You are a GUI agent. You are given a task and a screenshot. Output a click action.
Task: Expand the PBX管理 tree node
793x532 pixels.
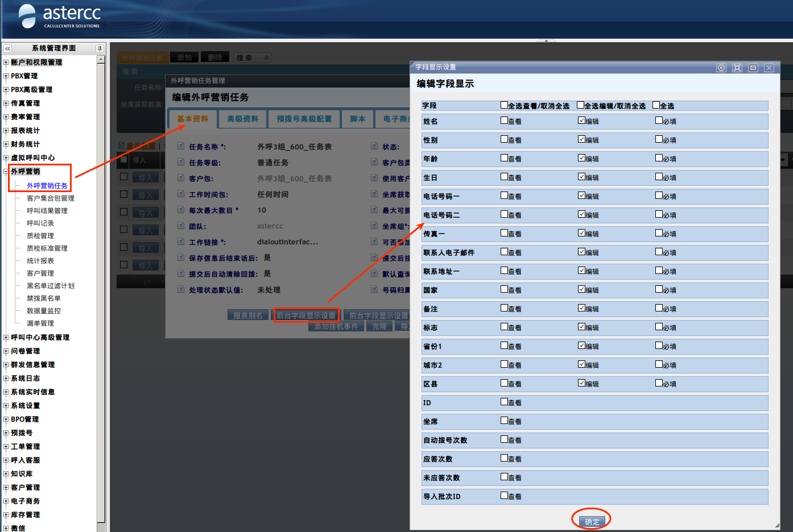(x=6, y=76)
